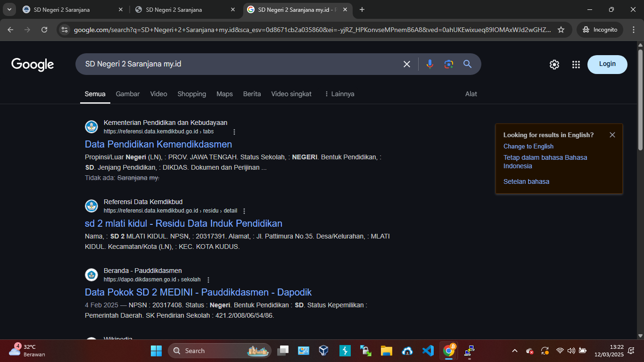Screen dimensions: 644x362
Task: Open Google Lens image search icon
Action: [448, 64]
